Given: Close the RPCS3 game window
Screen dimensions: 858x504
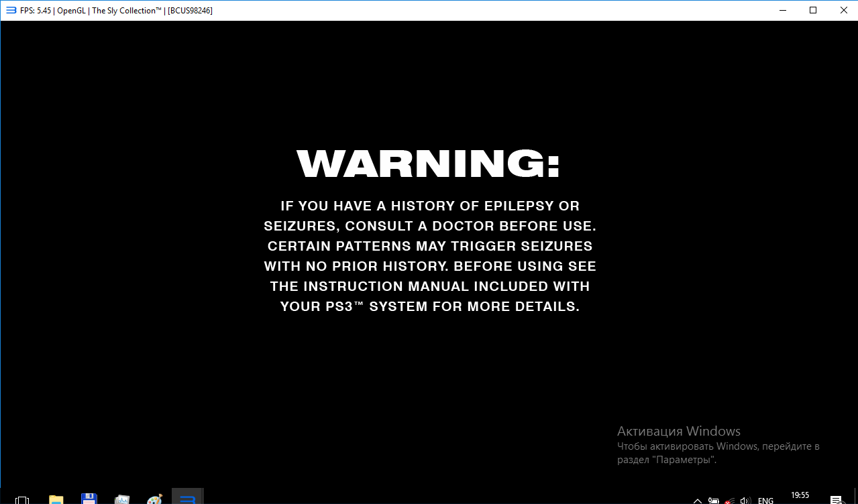Looking at the screenshot, I should (843, 10).
